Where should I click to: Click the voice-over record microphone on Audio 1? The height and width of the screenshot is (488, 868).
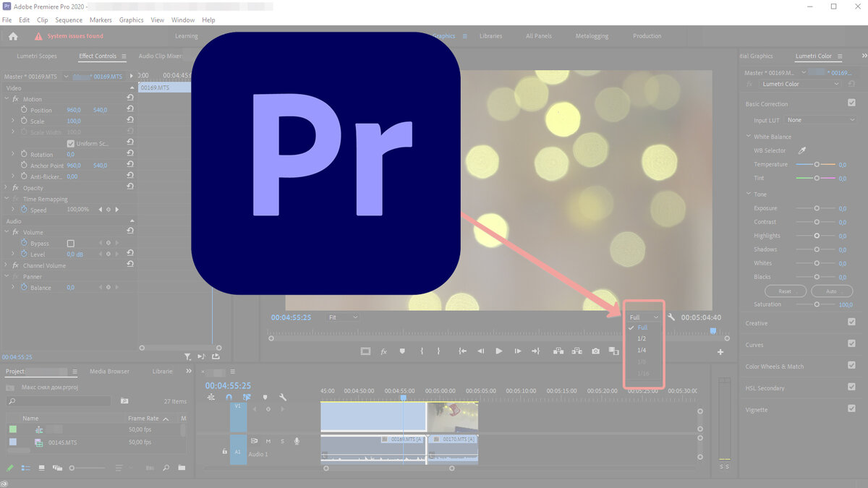click(x=297, y=441)
